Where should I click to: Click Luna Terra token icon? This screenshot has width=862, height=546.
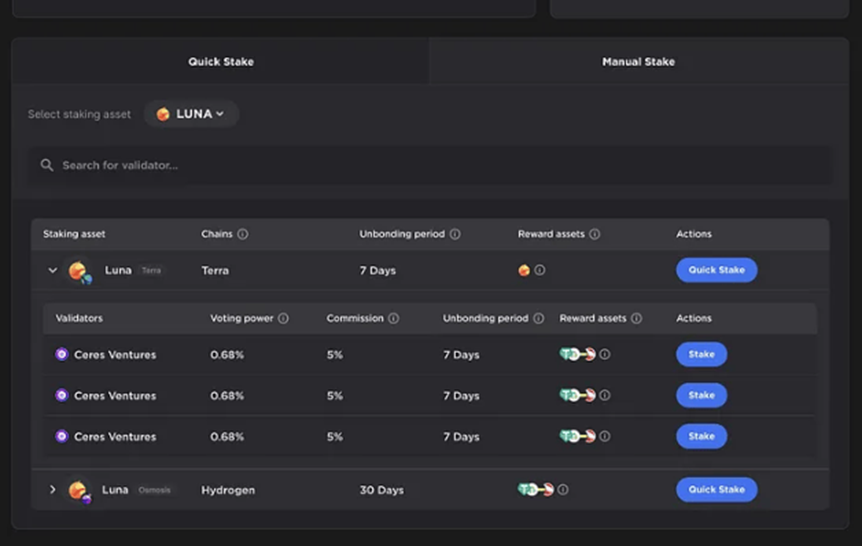point(79,271)
